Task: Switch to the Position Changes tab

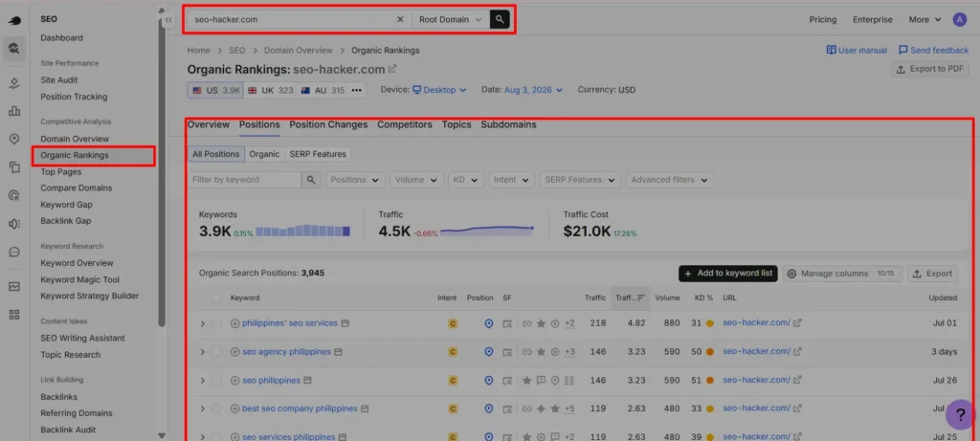Action: (328, 124)
